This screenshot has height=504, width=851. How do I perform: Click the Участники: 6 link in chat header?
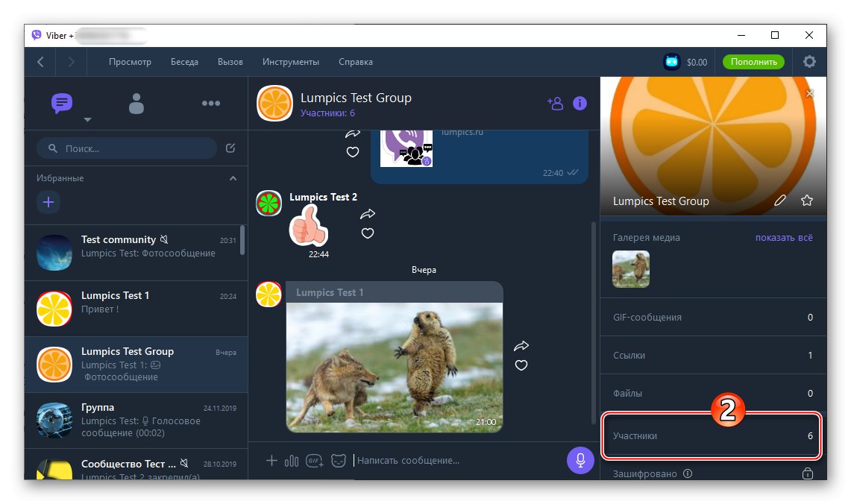coord(327,113)
